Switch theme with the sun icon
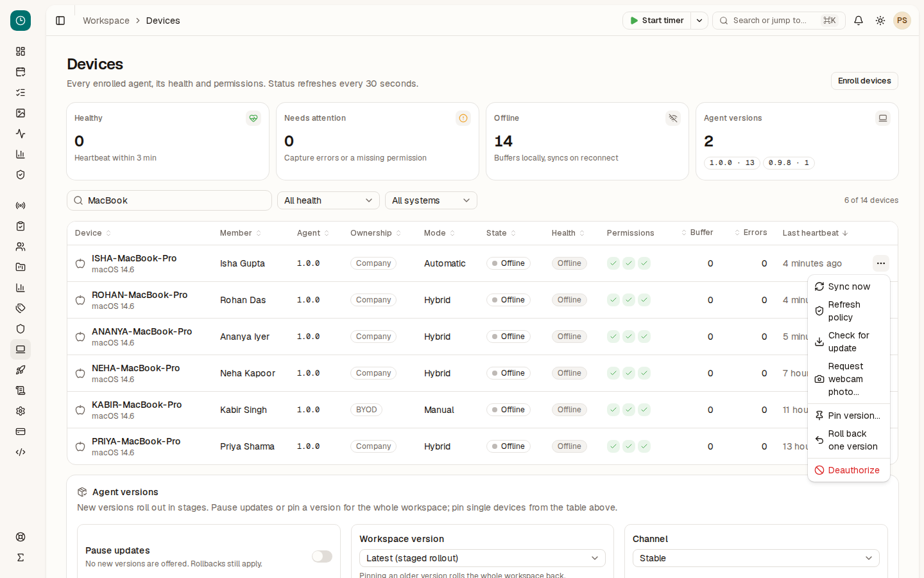 (x=880, y=21)
